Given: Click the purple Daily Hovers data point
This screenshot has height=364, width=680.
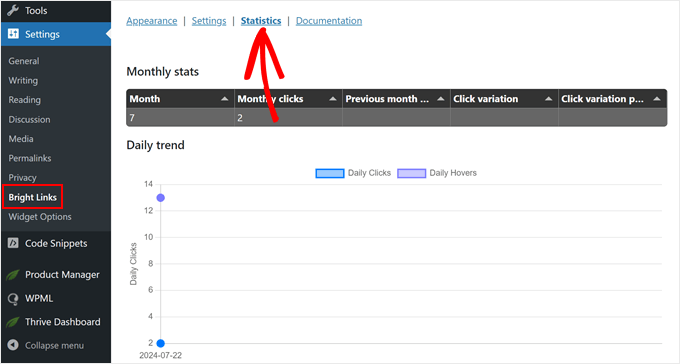Looking at the screenshot, I should (x=160, y=198).
